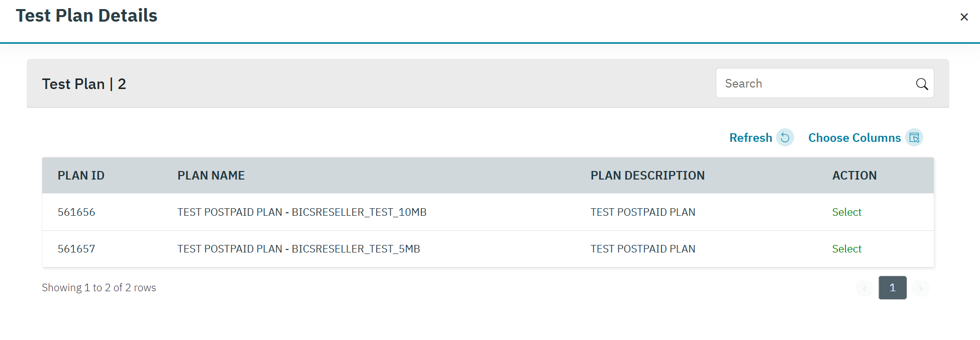Image resolution: width=980 pixels, height=340 pixels.
Task: Click the Refresh text link
Action: click(750, 138)
